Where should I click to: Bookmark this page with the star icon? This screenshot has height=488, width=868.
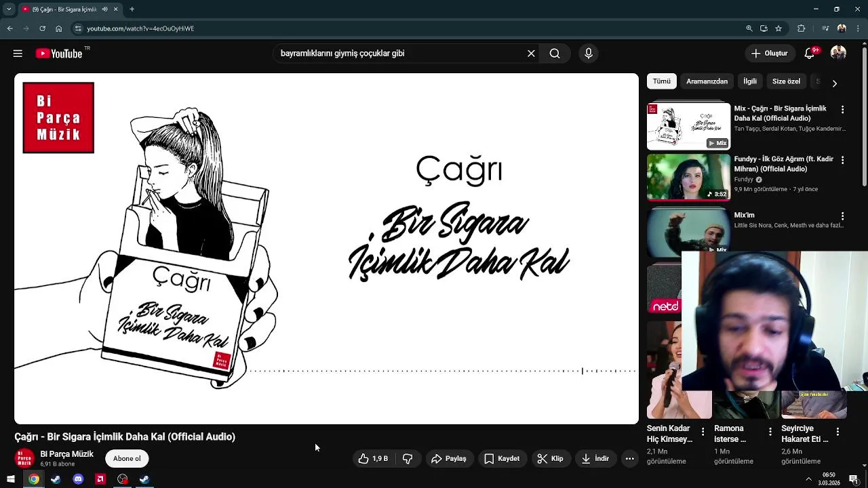(778, 28)
